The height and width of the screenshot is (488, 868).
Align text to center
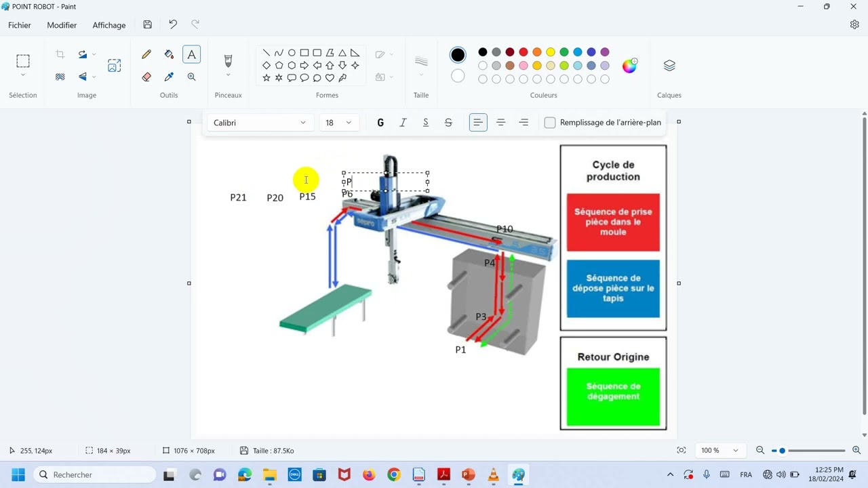pos(500,123)
